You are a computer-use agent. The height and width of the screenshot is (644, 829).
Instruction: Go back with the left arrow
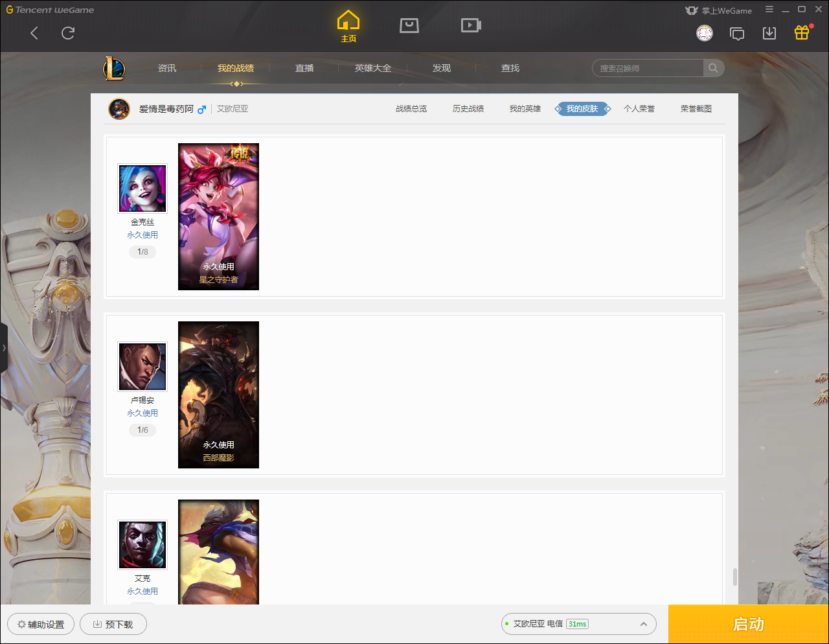pyautogui.click(x=34, y=33)
